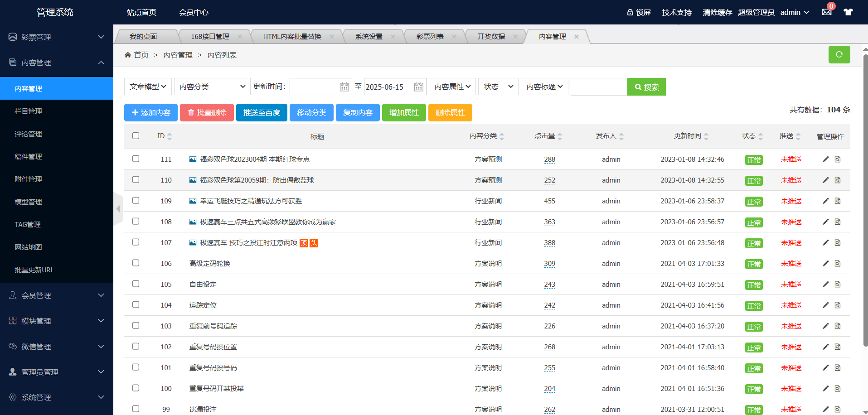Click the green 搜索 button
The width and height of the screenshot is (868, 415).
[x=646, y=87]
